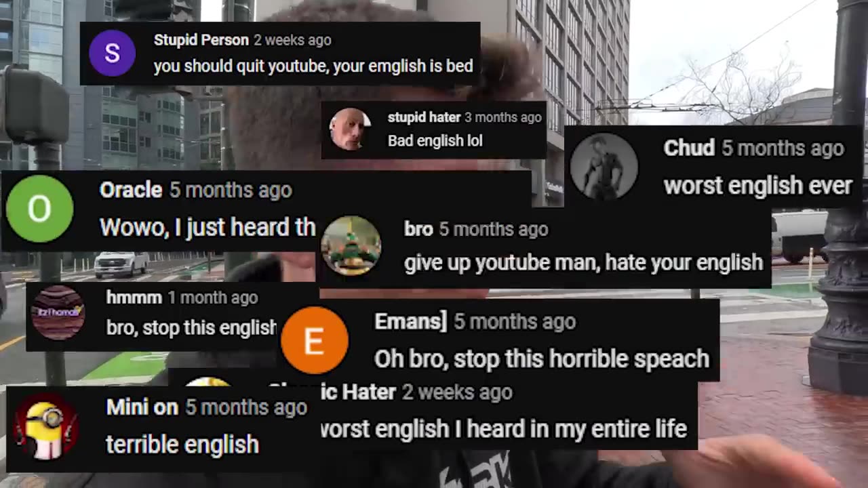Click the 'Oh bro, stop this horrible speach' comment
The height and width of the screenshot is (488, 868).
[542, 359]
